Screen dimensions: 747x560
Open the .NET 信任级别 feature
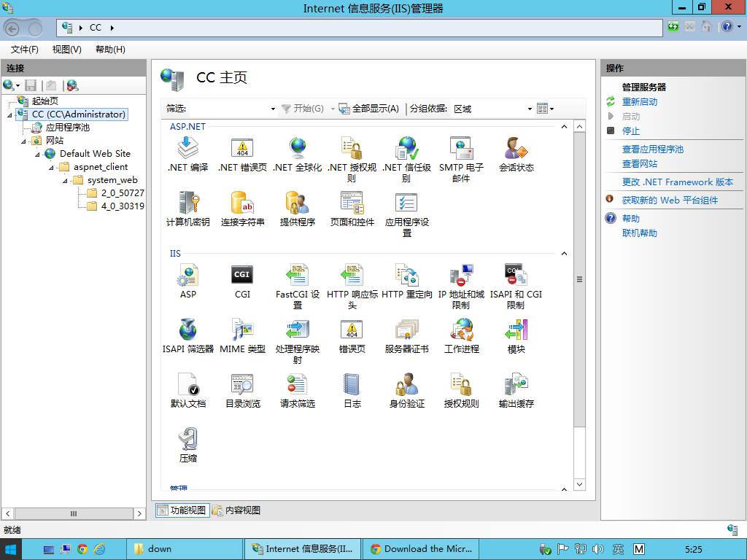pos(407,160)
